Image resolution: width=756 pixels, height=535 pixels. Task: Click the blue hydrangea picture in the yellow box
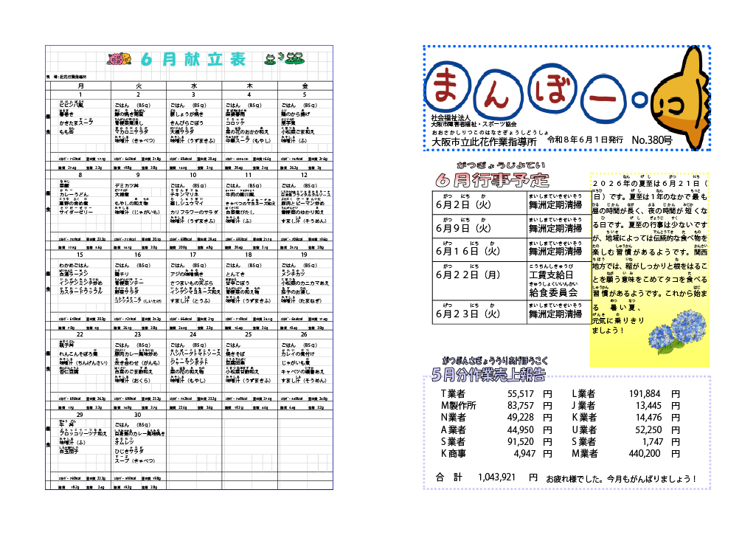point(679,331)
